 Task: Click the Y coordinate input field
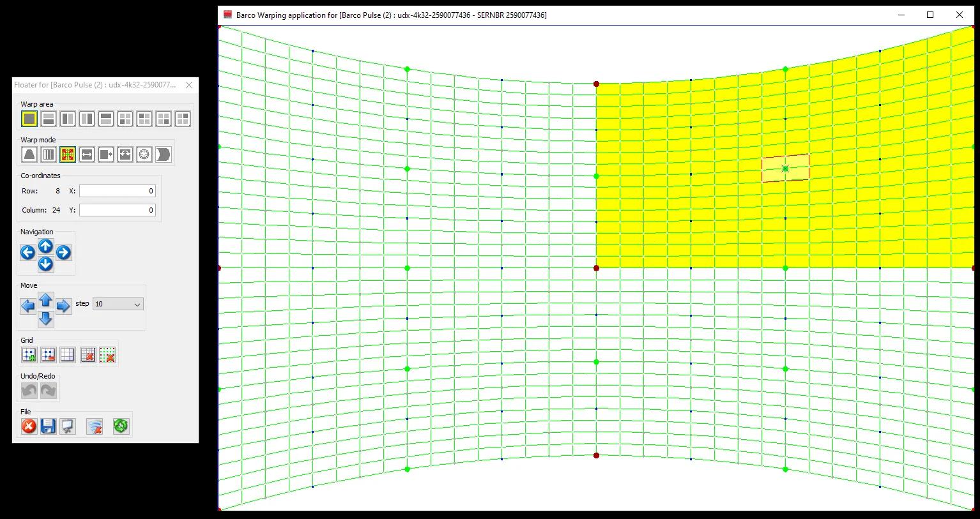pos(117,210)
